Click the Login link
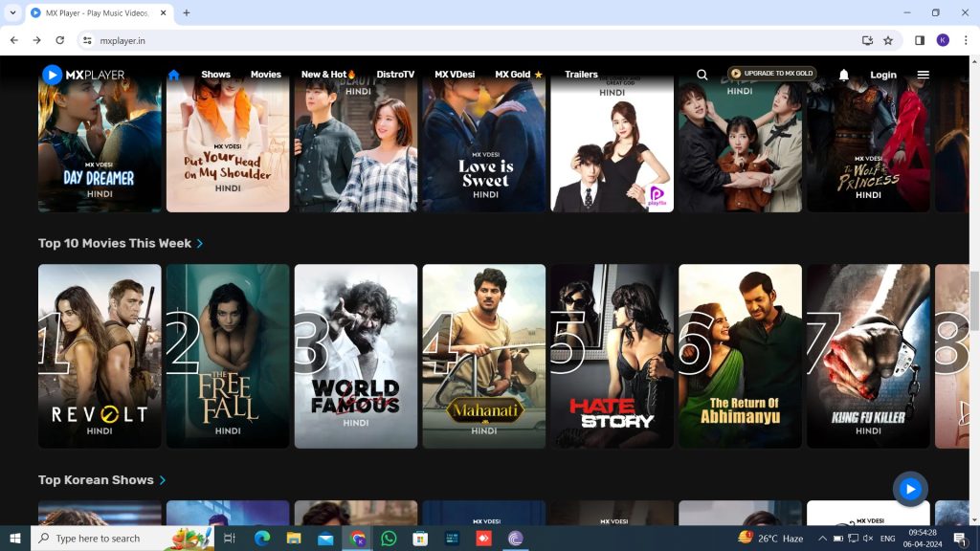The image size is (980, 551). coord(882,75)
